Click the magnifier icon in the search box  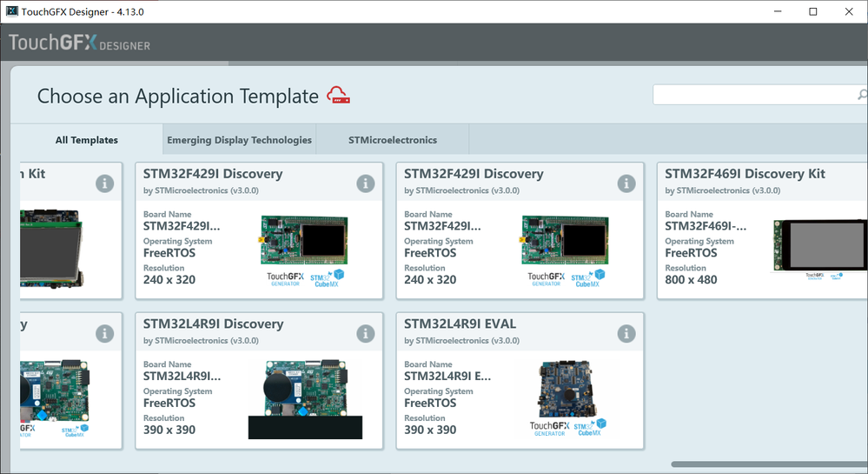point(863,95)
